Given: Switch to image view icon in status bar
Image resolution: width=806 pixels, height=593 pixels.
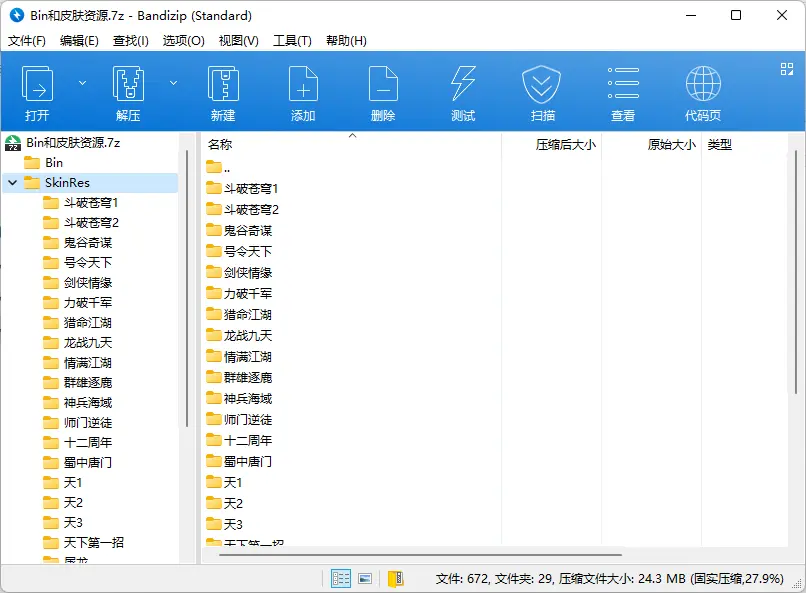Looking at the screenshot, I should (365, 579).
